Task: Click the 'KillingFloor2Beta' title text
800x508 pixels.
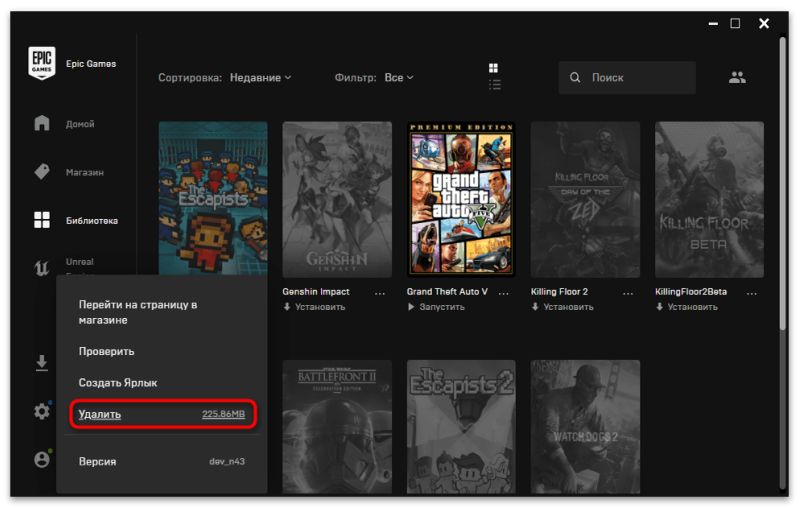Action: (x=691, y=292)
